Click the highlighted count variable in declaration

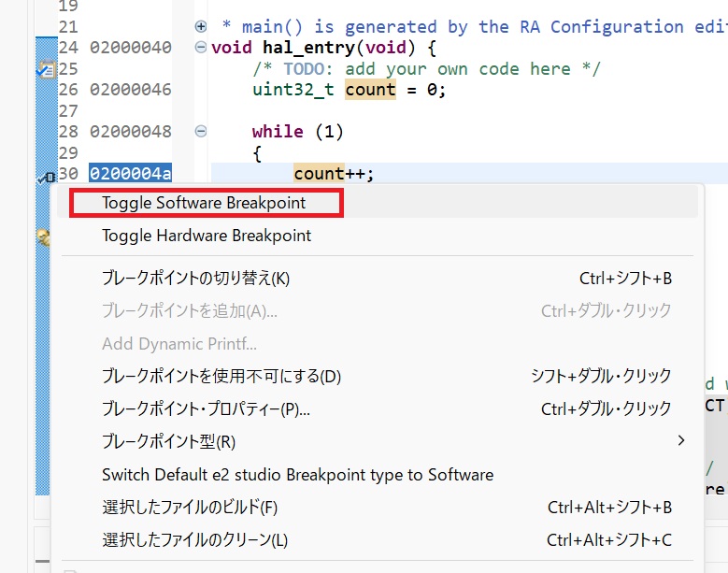point(370,89)
